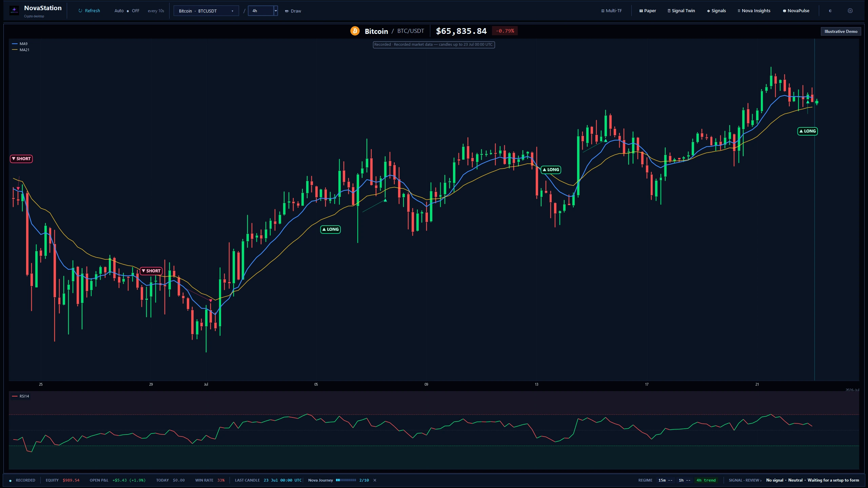Toggle the RSI14 legend entry

(20, 396)
